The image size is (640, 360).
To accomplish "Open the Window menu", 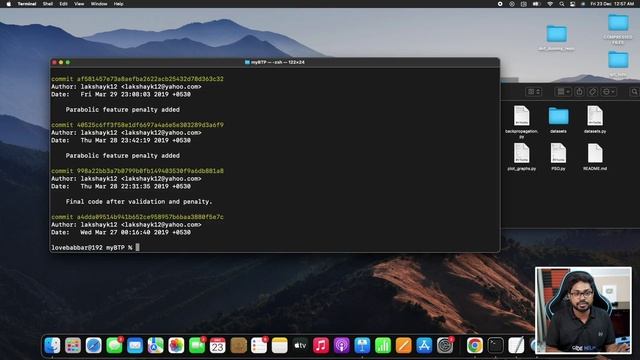I will coord(99,4).
